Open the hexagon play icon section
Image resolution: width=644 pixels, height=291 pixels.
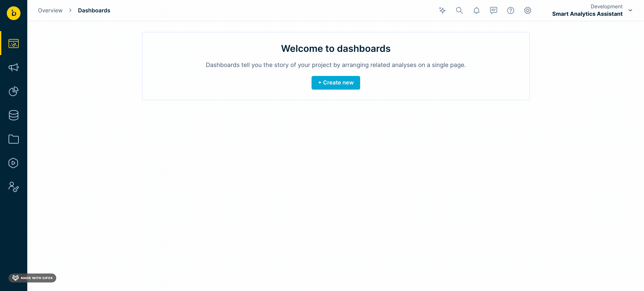pyautogui.click(x=13, y=163)
